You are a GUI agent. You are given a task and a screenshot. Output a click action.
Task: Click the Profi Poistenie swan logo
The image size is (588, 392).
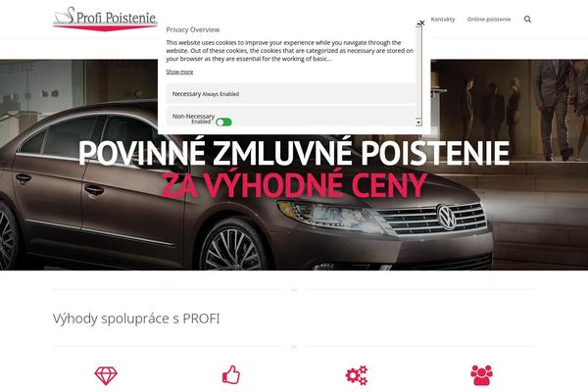coord(105,19)
